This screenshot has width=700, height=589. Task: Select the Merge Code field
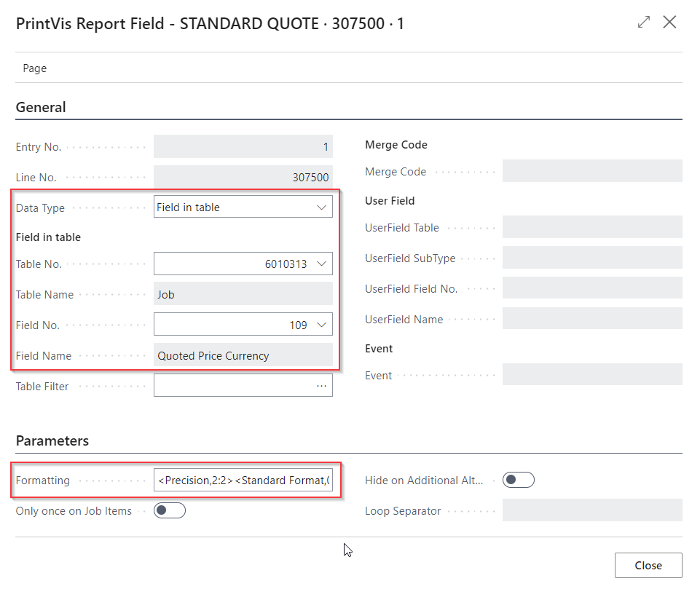click(591, 172)
